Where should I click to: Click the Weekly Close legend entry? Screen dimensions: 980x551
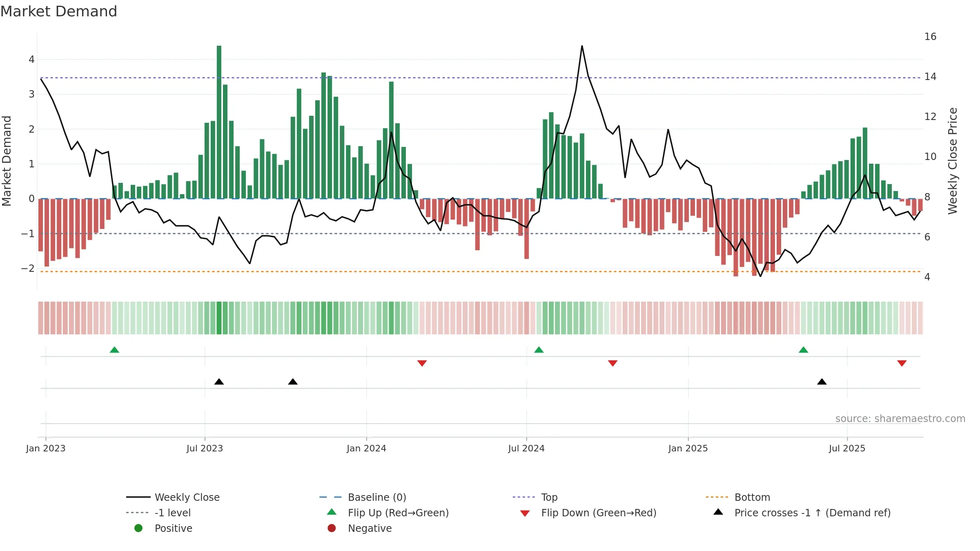tap(173, 497)
